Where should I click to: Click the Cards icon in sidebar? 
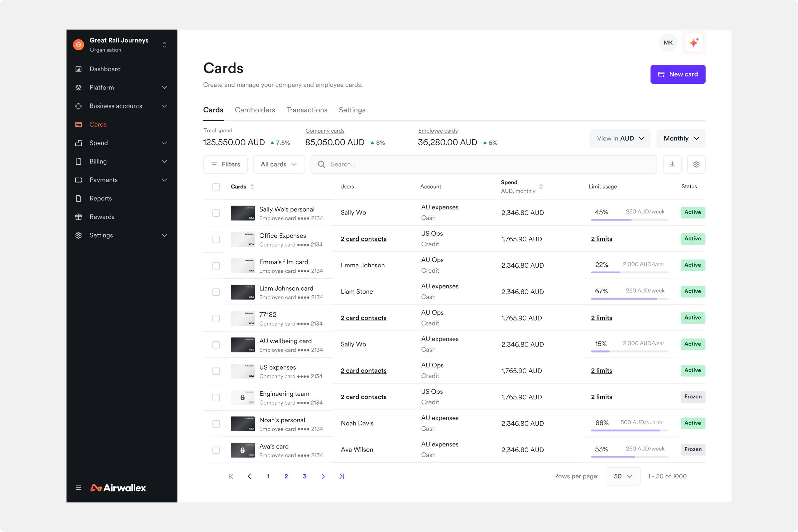[78, 124]
